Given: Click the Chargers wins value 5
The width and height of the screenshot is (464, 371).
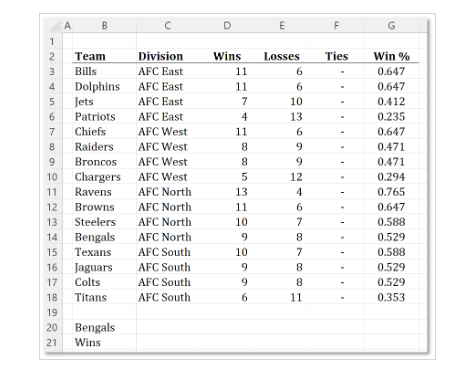Looking at the screenshot, I should click(244, 177).
